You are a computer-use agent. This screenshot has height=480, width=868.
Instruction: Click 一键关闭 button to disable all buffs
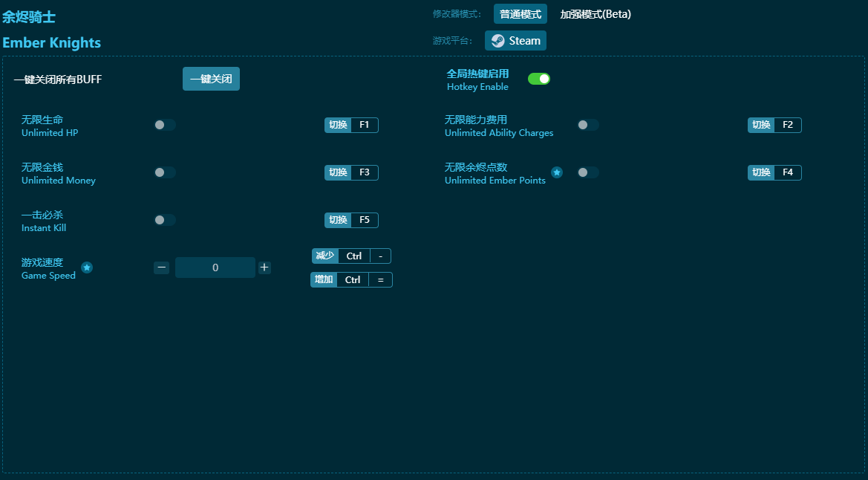pos(211,79)
